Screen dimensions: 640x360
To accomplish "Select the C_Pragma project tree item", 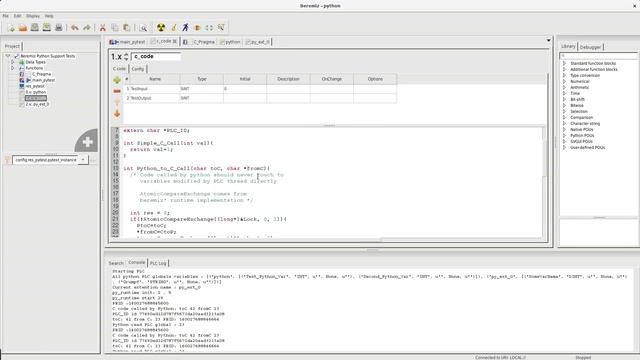I will 41,74.
